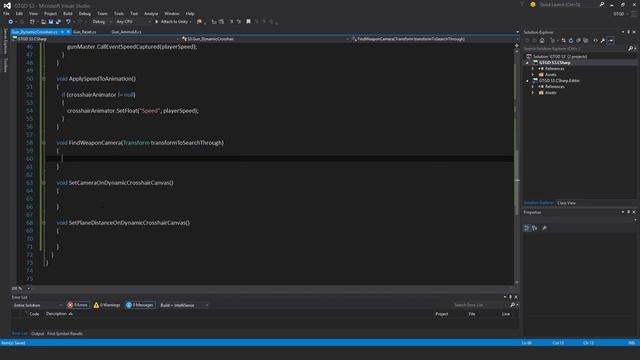
Task: Switch to the Output tab
Action: coord(38,333)
